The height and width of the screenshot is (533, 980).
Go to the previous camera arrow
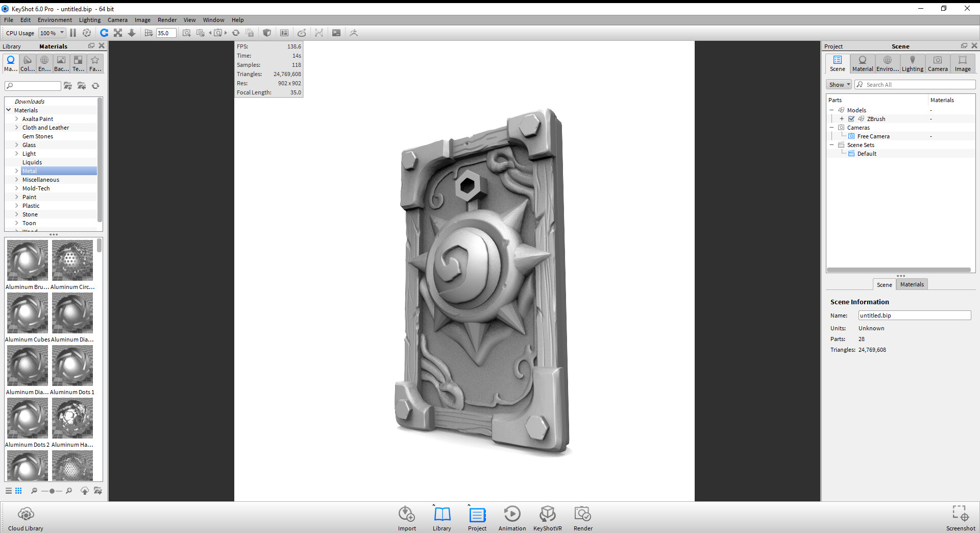tap(210, 33)
